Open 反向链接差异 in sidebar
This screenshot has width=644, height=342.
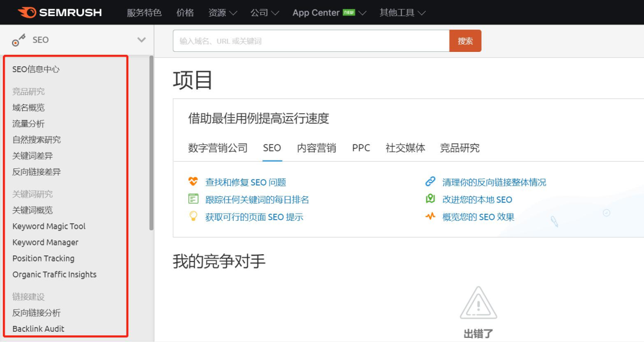36,172
